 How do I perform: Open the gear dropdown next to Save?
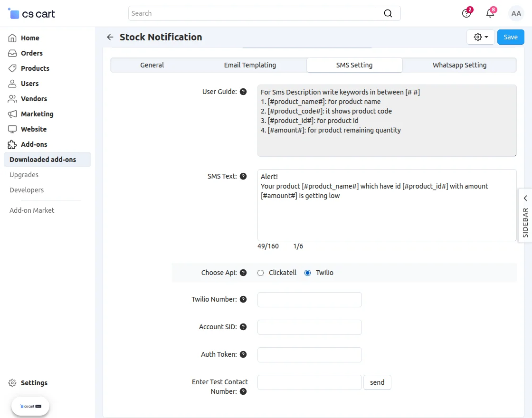pos(481,37)
